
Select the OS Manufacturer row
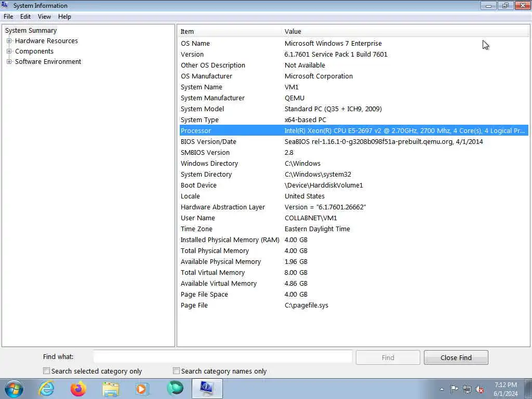pyautogui.click(x=354, y=76)
